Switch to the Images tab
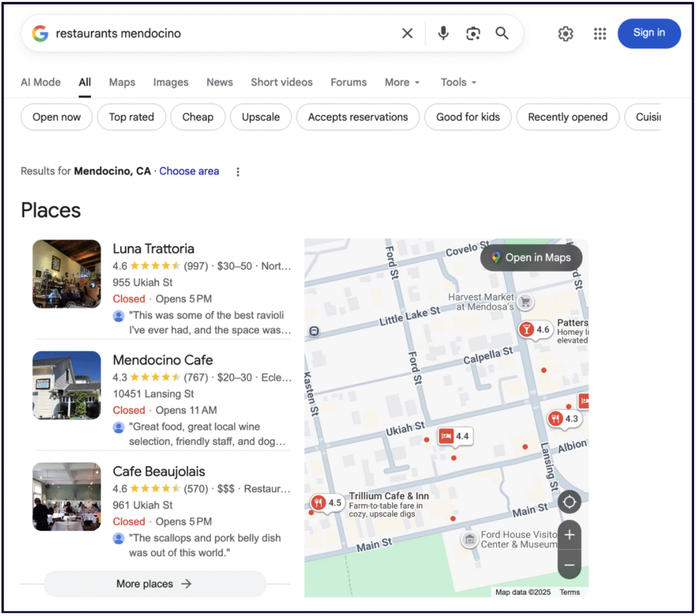This screenshot has height=616, width=697. tap(170, 82)
